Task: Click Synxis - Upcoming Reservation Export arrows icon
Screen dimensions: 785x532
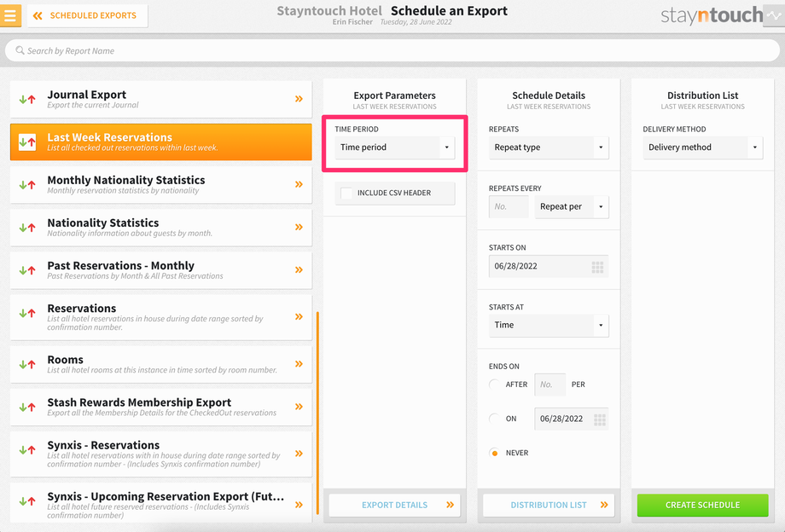Action: (27, 500)
